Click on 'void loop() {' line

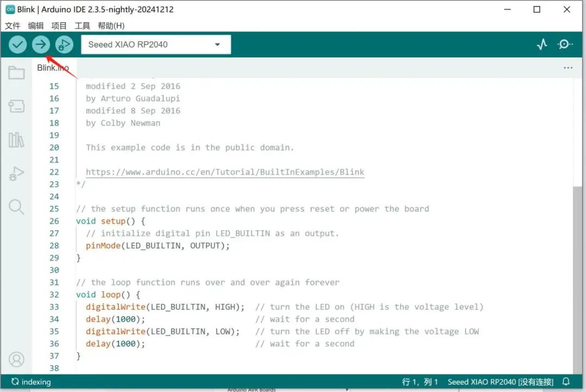click(x=108, y=294)
